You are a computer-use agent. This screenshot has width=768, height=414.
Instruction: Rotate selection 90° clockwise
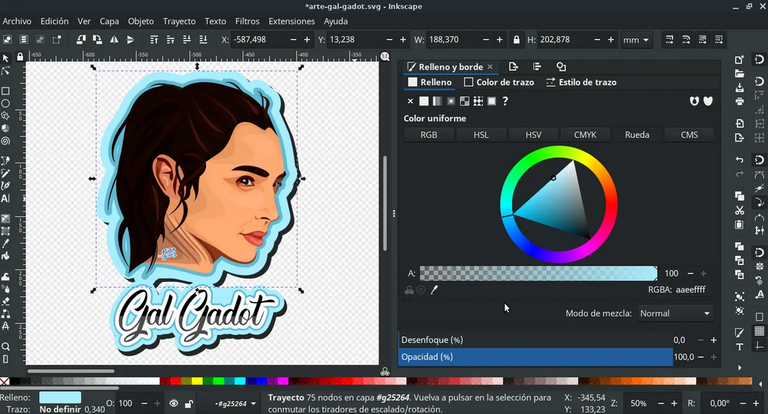tap(97, 40)
